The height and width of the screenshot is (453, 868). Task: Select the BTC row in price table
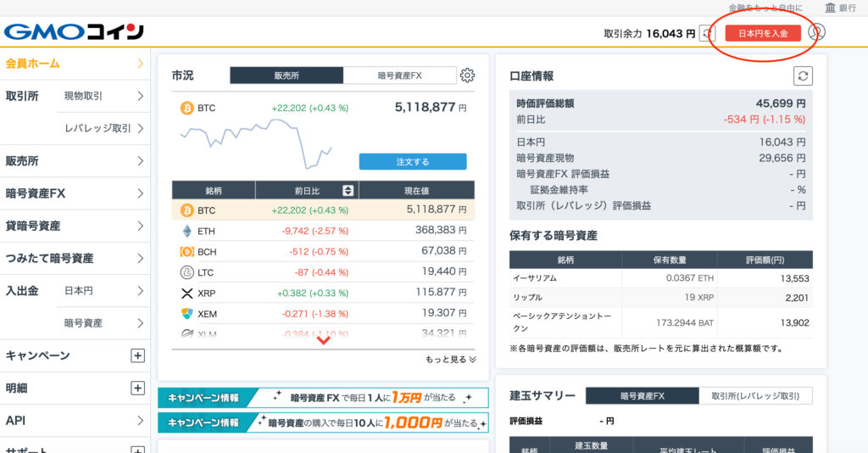tap(323, 210)
